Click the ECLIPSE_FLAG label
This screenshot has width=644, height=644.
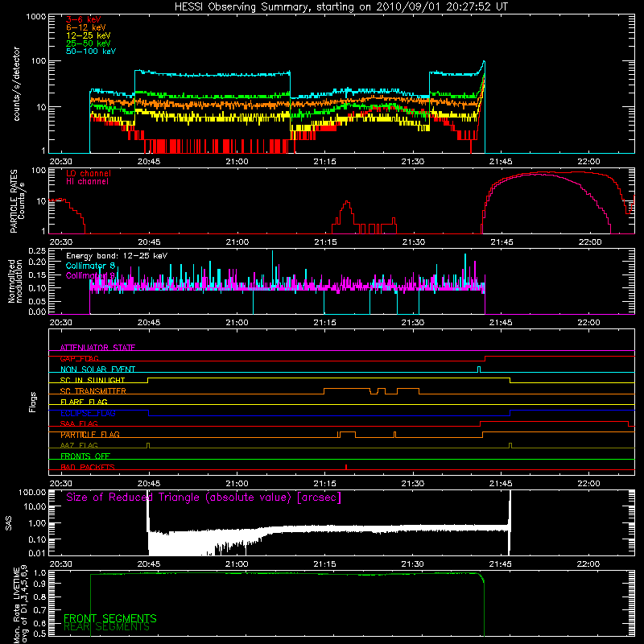(x=88, y=413)
